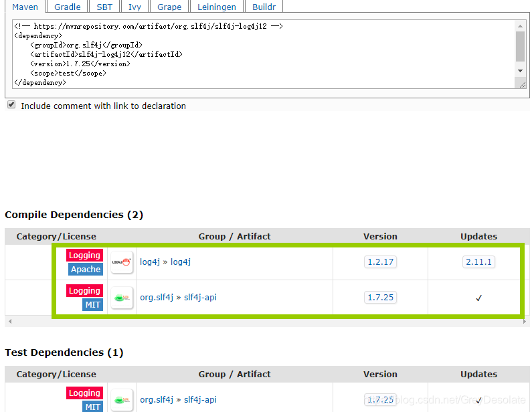Viewport: 532px width, 412px height.
Task: Click the Test Dependencies (1) heading
Action: click(64, 352)
